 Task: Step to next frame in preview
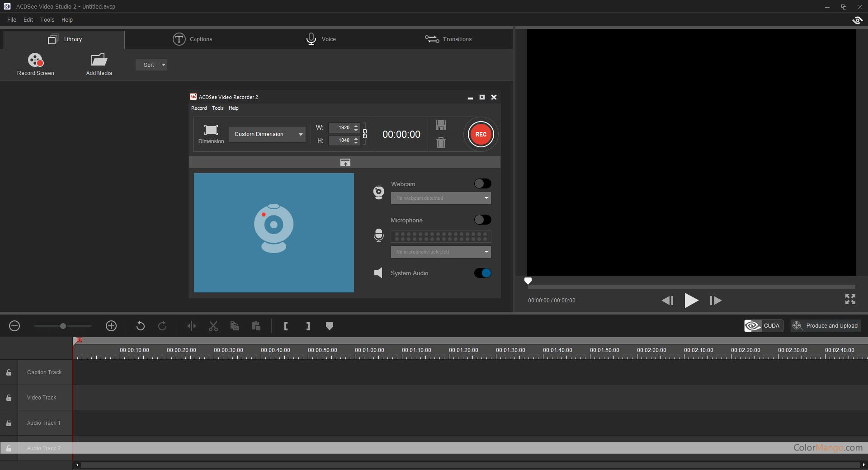pyautogui.click(x=716, y=301)
